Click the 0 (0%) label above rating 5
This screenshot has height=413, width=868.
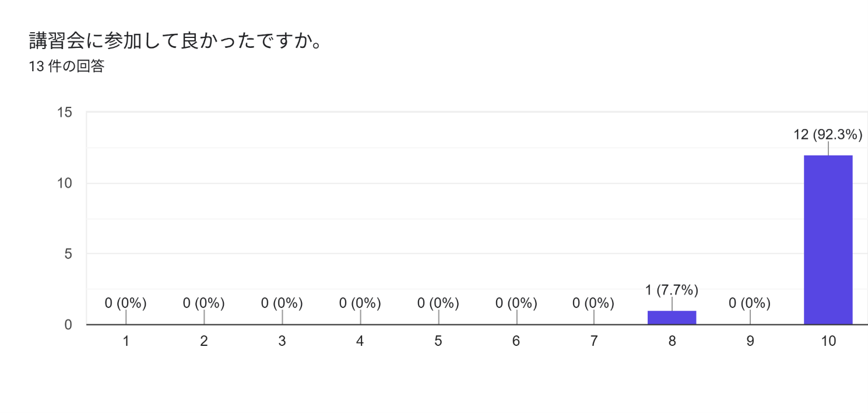[x=438, y=303]
